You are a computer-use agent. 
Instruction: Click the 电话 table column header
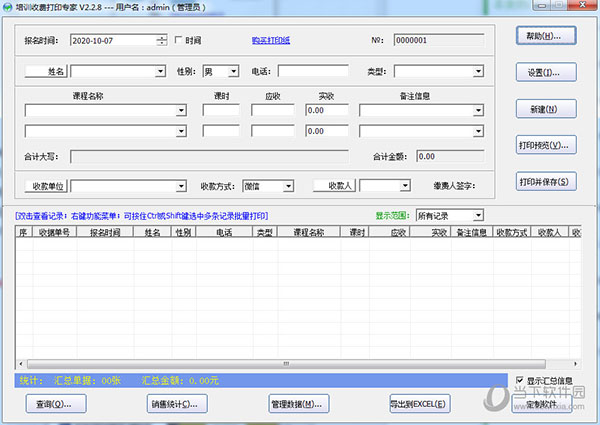224,232
